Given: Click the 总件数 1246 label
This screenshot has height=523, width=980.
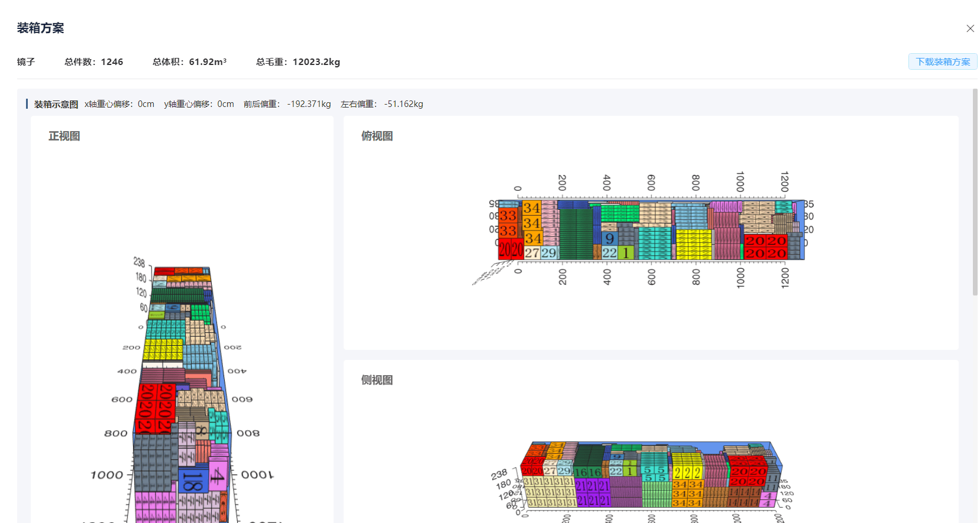Looking at the screenshot, I should pos(93,62).
